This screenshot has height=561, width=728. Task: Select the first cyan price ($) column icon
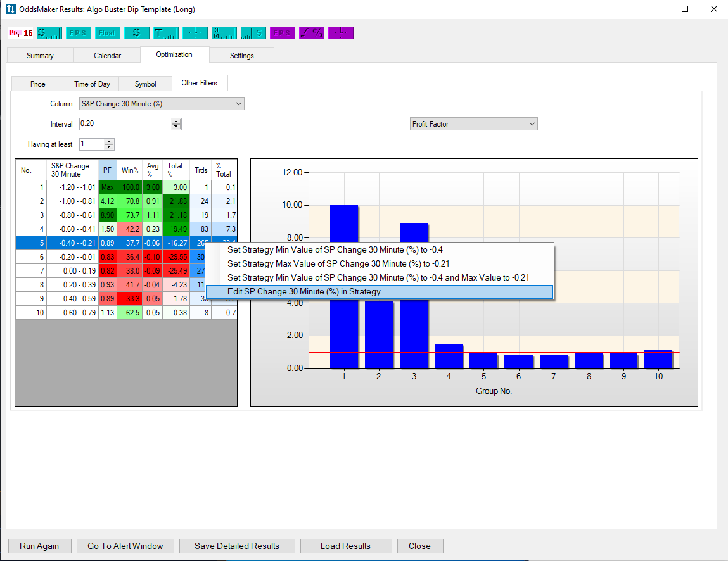pos(49,32)
